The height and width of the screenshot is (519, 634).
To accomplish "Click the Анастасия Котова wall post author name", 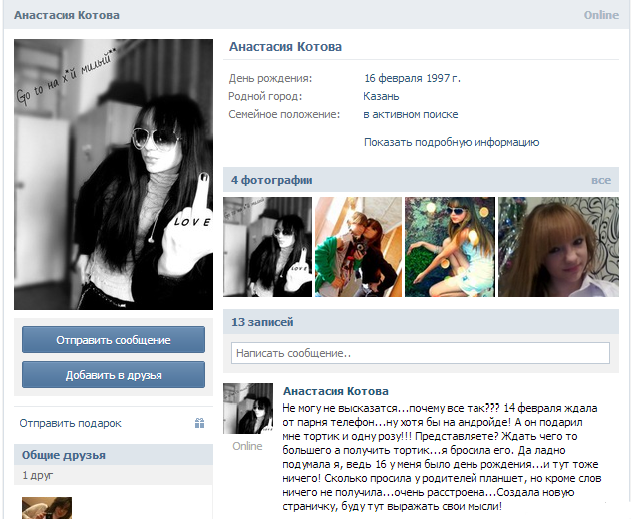I will (336, 391).
